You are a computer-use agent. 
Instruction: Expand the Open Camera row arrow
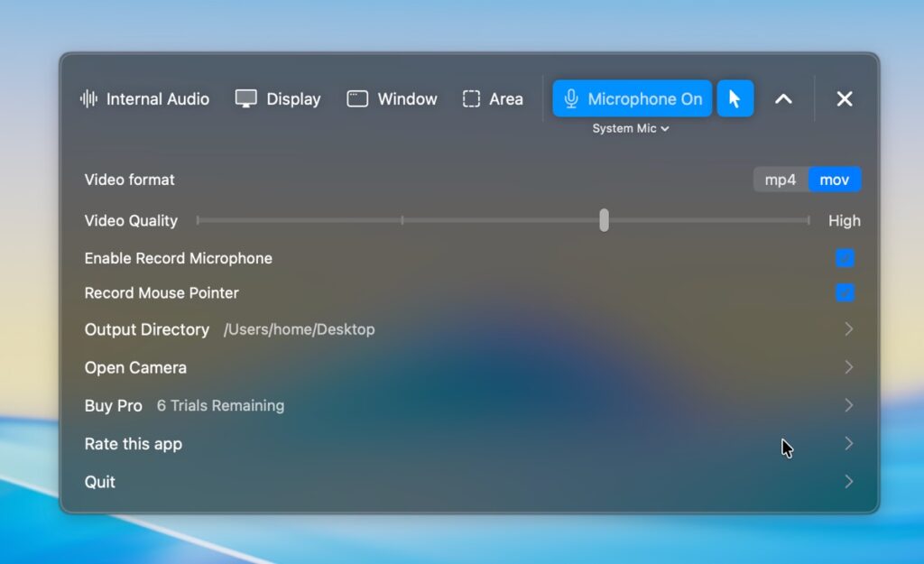(x=848, y=367)
